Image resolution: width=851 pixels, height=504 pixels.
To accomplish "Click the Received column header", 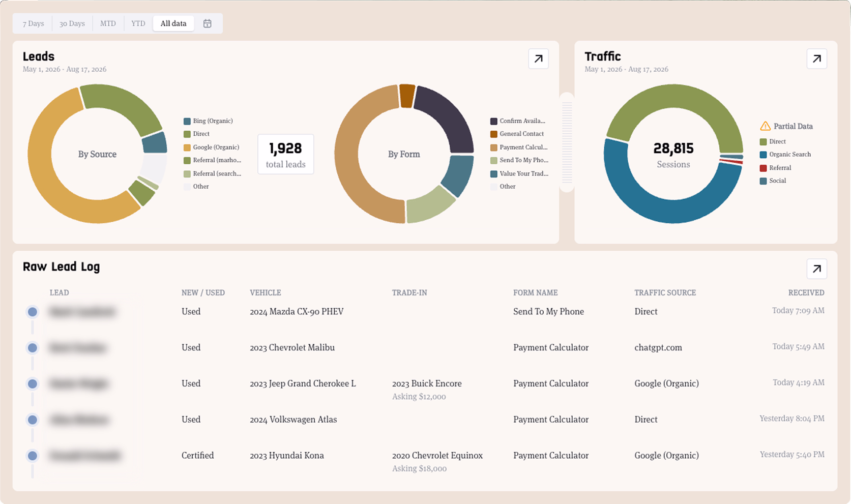I will [x=806, y=293].
